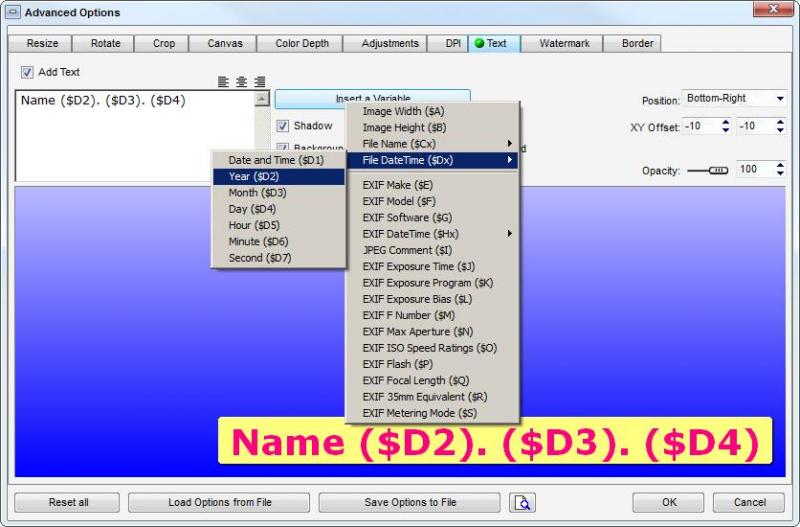Screen dimensions: 800x527
Task: Toggle the Add Text checkbox
Action: [x=27, y=72]
